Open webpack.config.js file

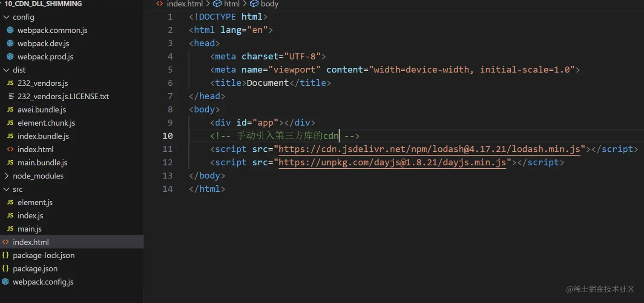coord(43,282)
